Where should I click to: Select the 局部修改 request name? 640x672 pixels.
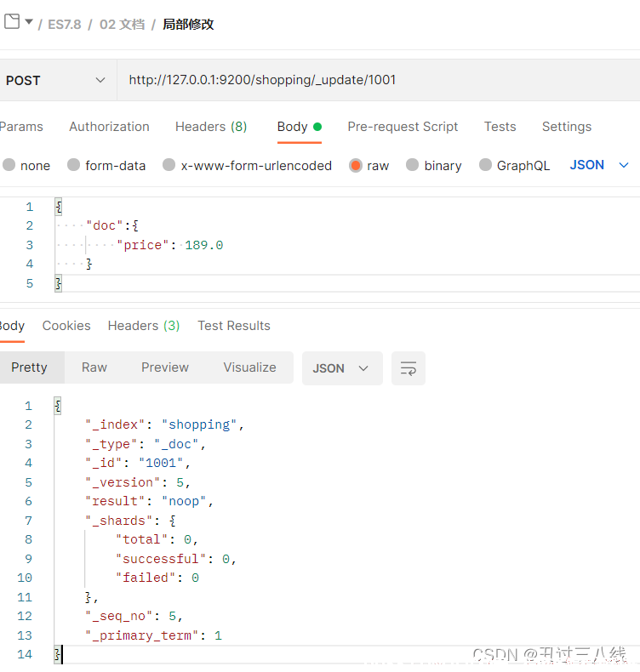(x=188, y=25)
